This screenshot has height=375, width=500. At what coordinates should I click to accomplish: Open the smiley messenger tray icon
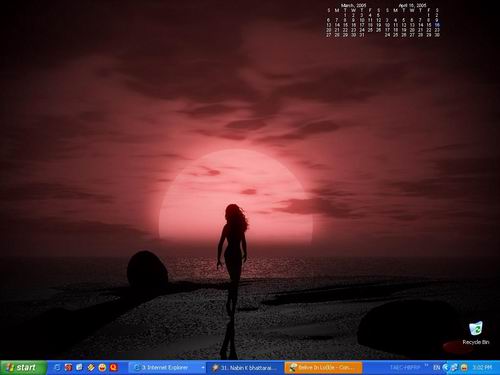pyautogui.click(x=464, y=368)
